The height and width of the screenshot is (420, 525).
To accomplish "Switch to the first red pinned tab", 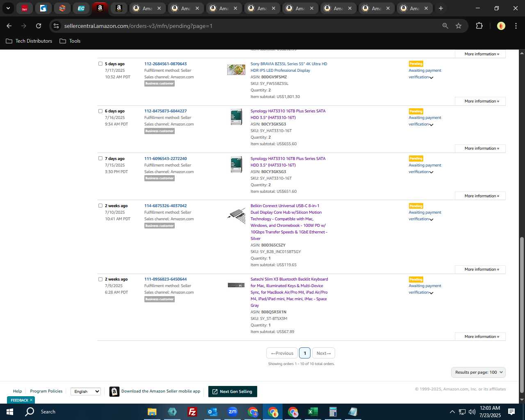I will 25,8.
